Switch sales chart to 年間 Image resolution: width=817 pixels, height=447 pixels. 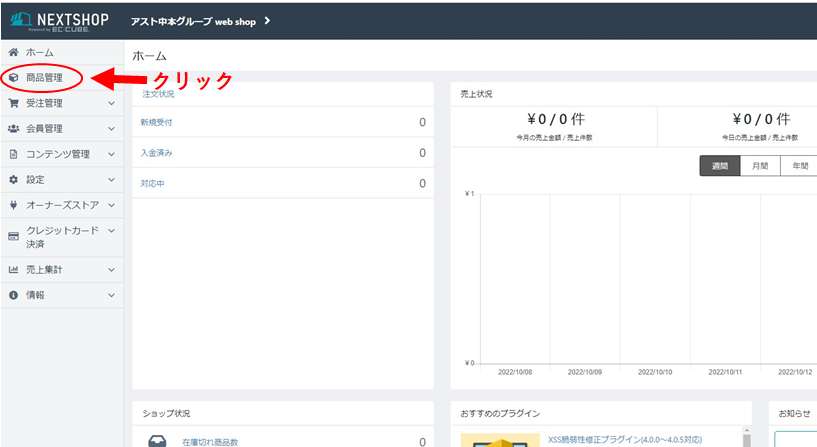(799, 167)
